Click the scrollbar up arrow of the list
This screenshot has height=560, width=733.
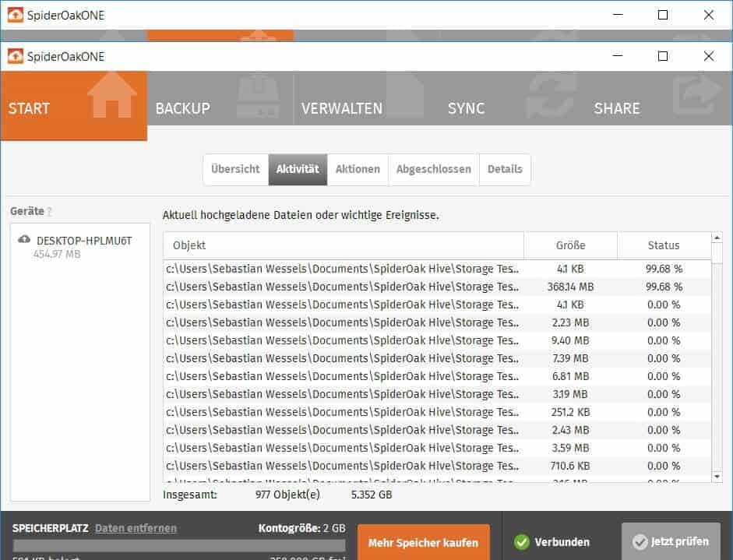coord(717,238)
